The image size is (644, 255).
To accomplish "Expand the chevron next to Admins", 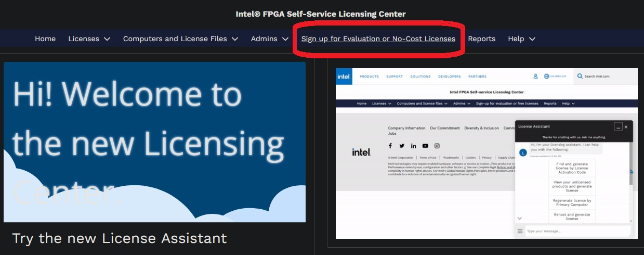I will [285, 39].
